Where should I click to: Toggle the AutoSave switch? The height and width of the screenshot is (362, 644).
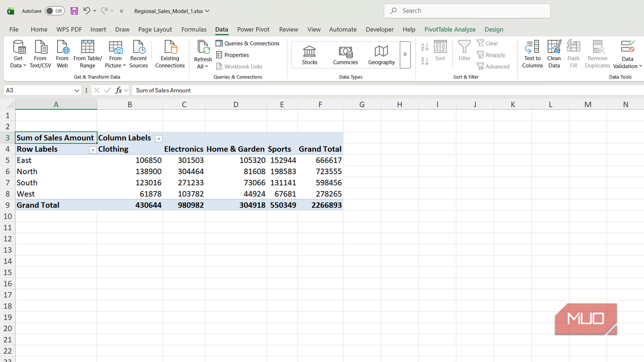(x=55, y=11)
